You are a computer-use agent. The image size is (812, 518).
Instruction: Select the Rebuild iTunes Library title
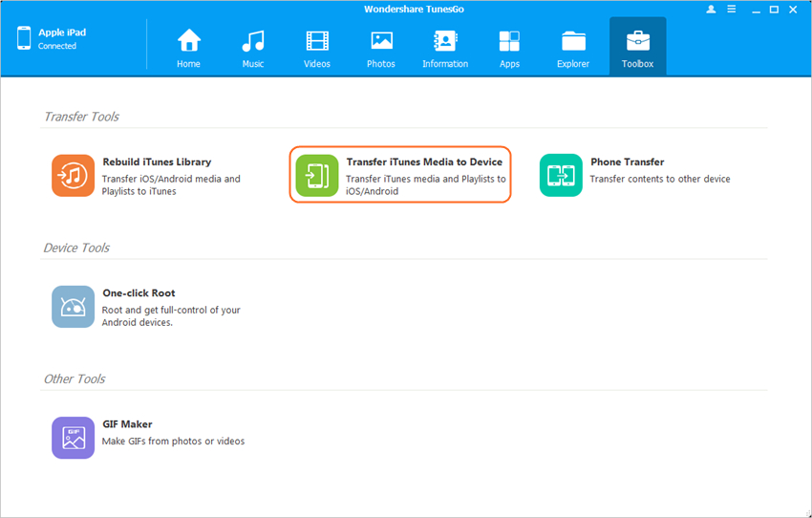coord(157,162)
